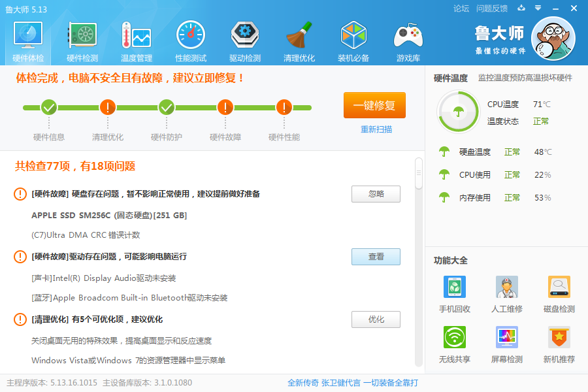
Task: Open the 温度管理 temperature tab
Action: point(137,42)
